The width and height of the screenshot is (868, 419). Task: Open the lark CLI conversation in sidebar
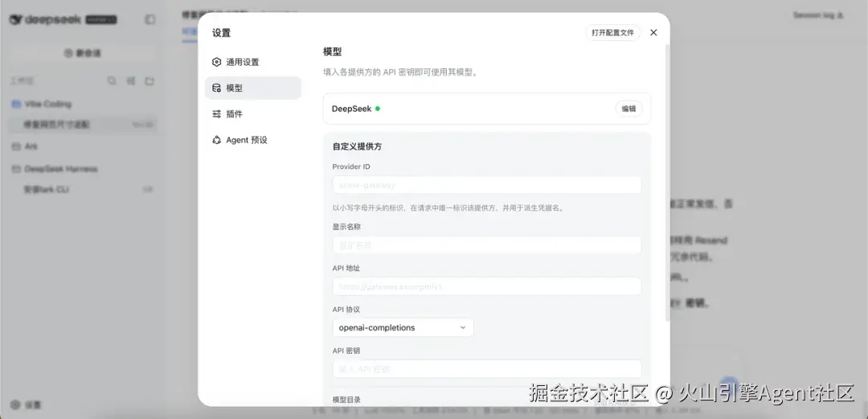tap(83, 190)
